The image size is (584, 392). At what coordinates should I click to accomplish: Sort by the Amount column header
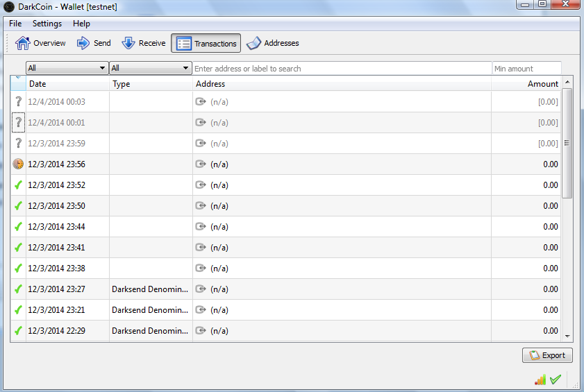(x=526, y=84)
